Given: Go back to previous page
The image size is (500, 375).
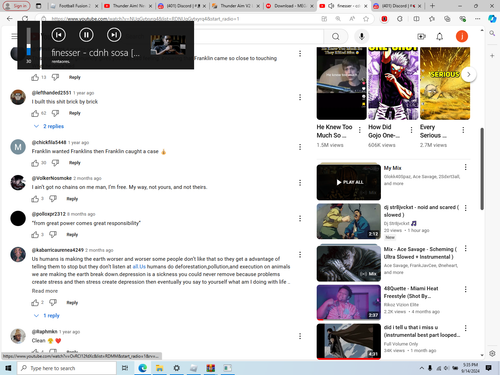Looking at the screenshot, I should pyautogui.click(x=10, y=19).
